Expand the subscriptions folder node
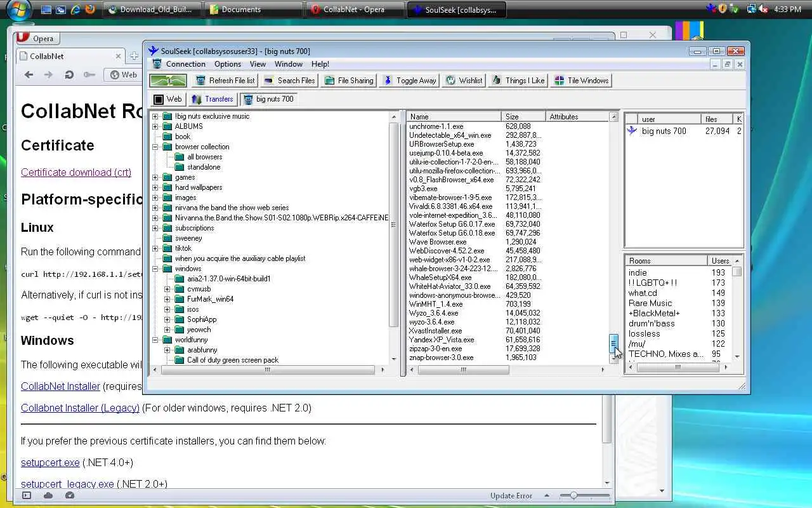The width and height of the screenshot is (812, 508). (x=155, y=228)
